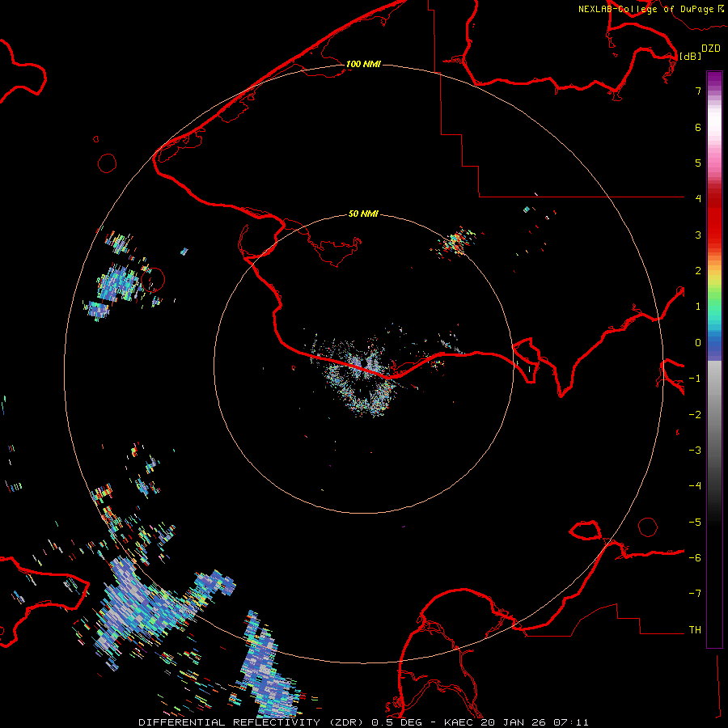The height and width of the screenshot is (728, 728).
Task: Click the color scale value -1
Action: click(695, 379)
